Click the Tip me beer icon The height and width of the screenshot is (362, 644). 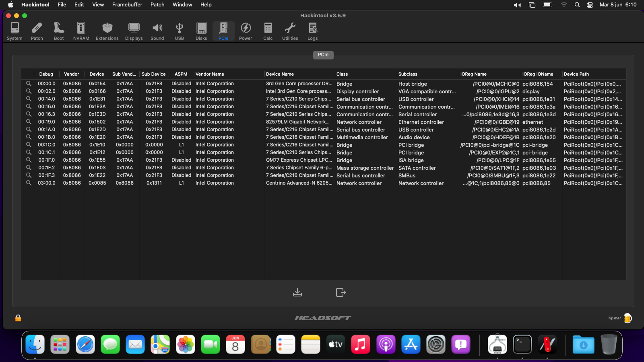627,318
